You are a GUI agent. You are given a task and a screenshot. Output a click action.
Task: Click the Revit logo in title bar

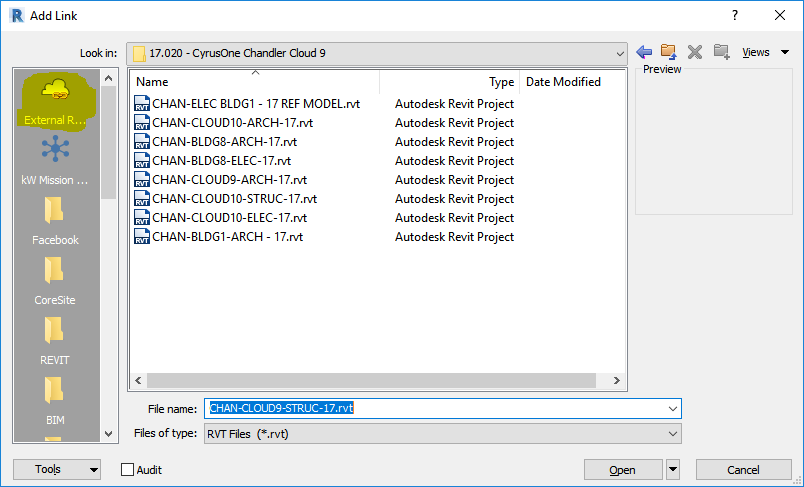point(16,15)
